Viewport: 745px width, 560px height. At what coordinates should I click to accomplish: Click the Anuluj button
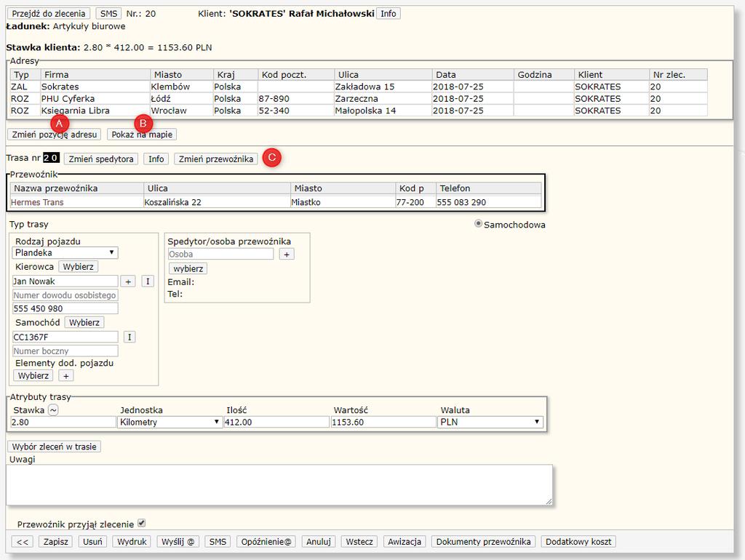(x=319, y=542)
